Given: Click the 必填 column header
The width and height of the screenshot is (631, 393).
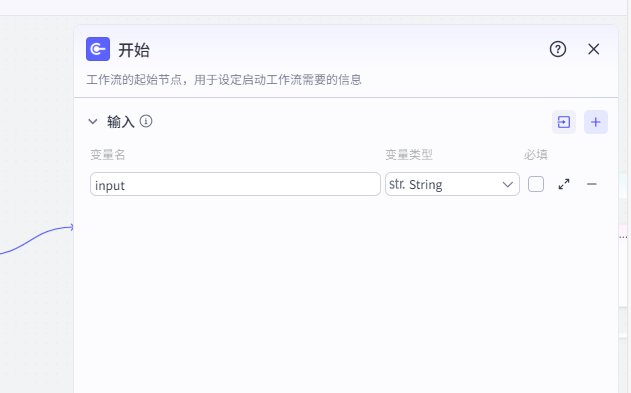Looking at the screenshot, I should 536,154.
